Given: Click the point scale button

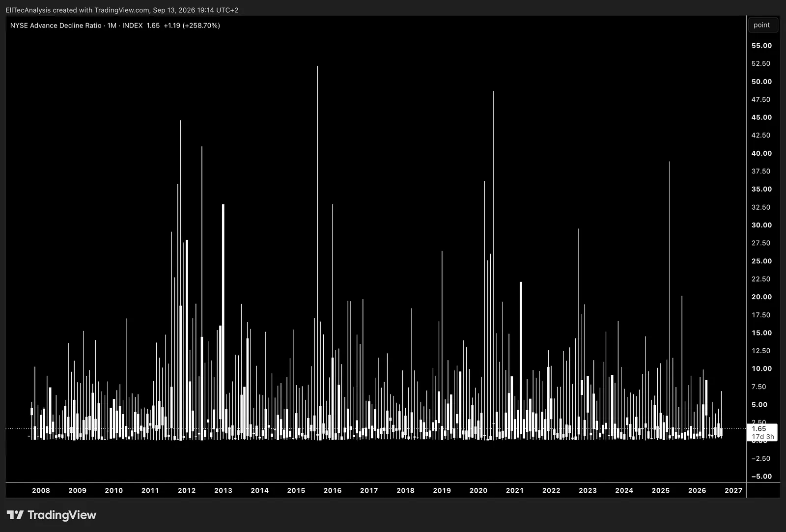Looking at the screenshot, I should click(x=763, y=25).
